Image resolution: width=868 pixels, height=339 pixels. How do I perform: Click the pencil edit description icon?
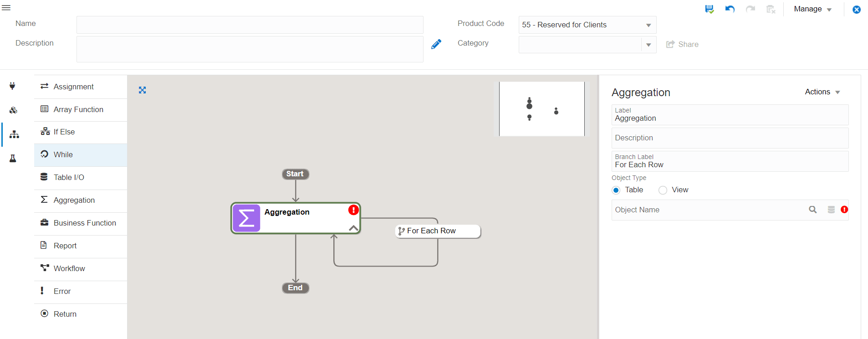click(x=436, y=44)
